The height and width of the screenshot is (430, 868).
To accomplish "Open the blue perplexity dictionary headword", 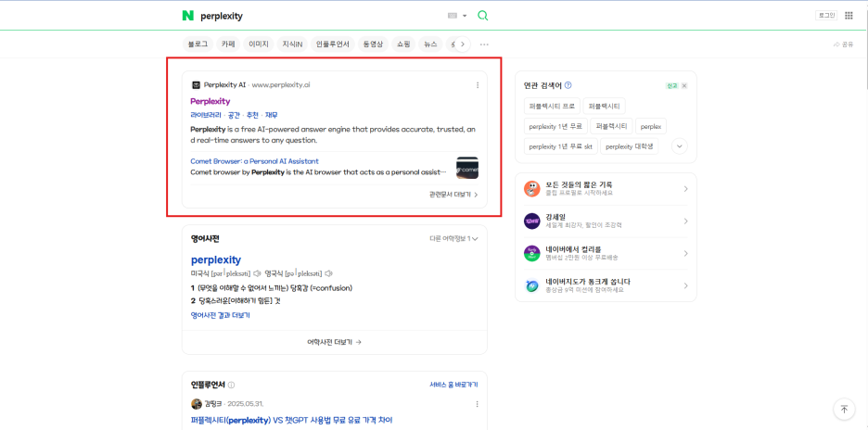I will click(x=216, y=259).
